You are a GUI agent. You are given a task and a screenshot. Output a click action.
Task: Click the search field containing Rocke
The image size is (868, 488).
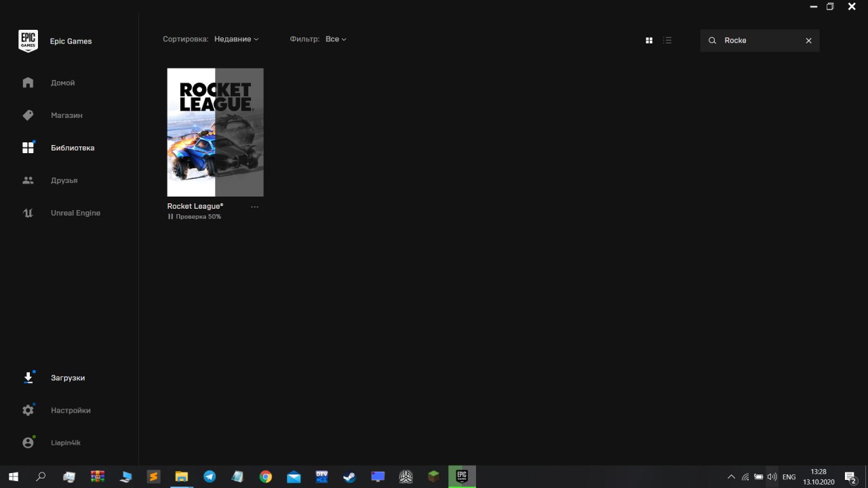759,41
